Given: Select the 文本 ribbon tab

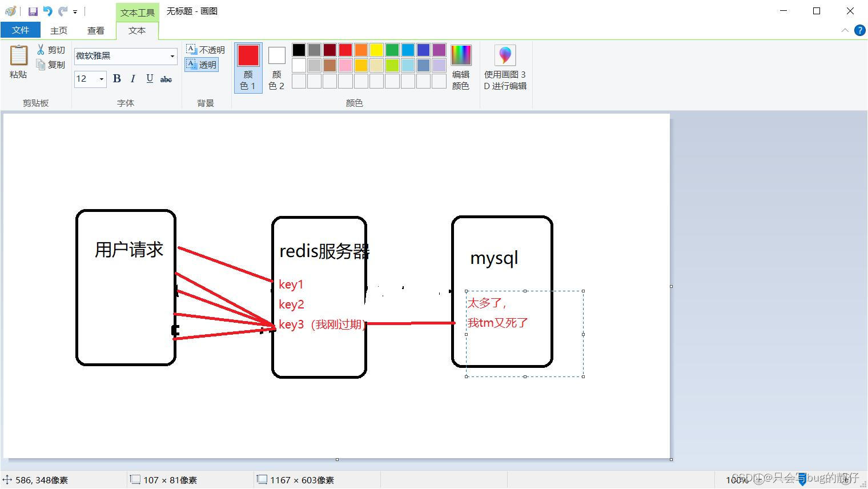Looking at the screenshot, I should point(137,30).
